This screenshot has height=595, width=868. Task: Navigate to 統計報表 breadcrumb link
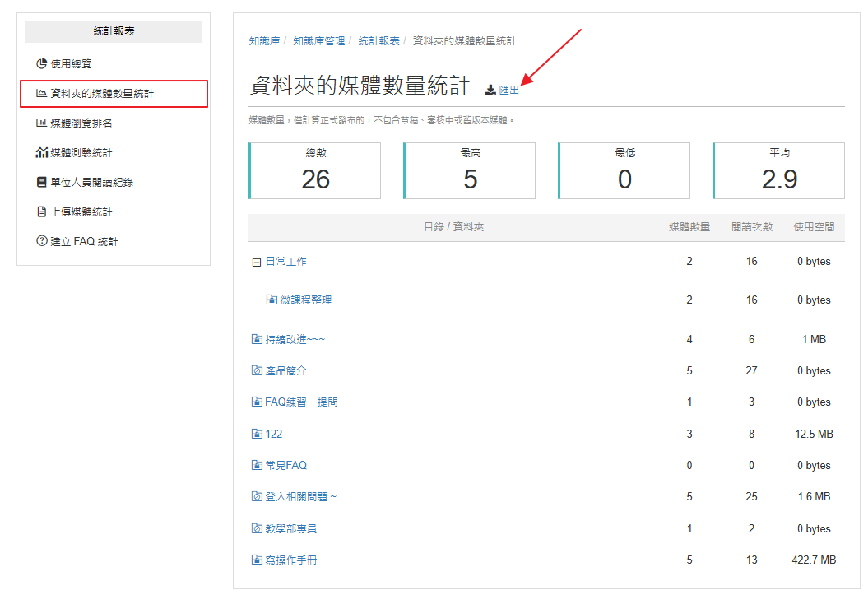(378, 41)
